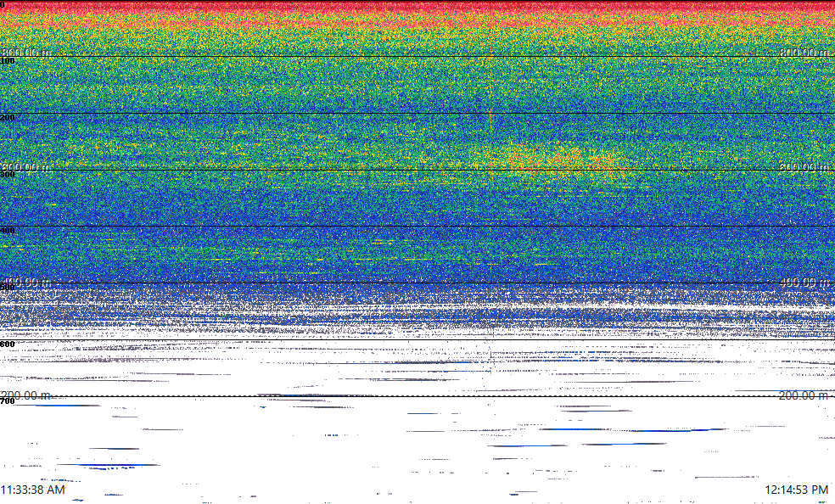This screenshot has height=504, width=835.
Task: Select the 300 depth gridline label
Action: (8, 174)
